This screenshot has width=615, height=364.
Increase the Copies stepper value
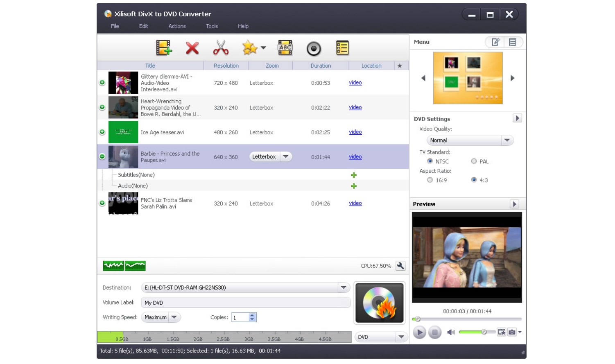252,315
